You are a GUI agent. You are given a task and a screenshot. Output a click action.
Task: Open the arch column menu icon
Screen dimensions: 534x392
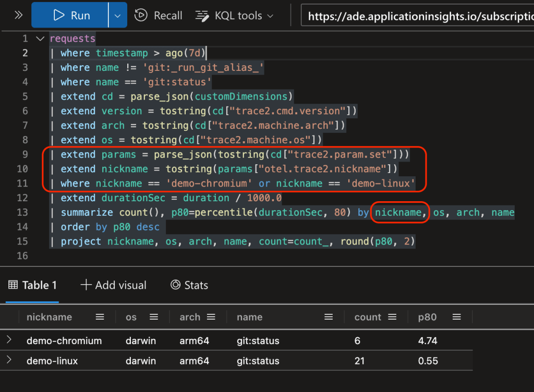(x=211, y=316)
